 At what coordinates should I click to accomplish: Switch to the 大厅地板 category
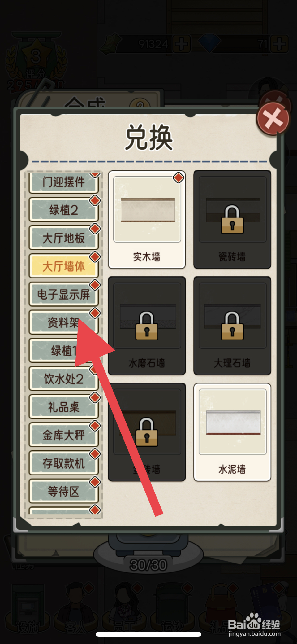pos(64,238)
